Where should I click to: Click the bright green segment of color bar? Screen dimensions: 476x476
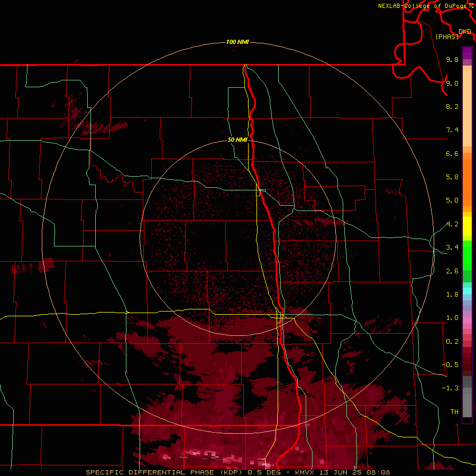tap(467, 255)
